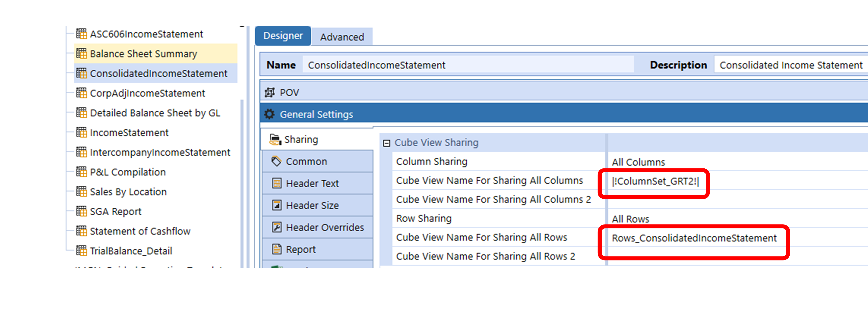The image size is (868, 311).
Task: Click the Sharing printer-hand icon
Action: pos(275,140)
